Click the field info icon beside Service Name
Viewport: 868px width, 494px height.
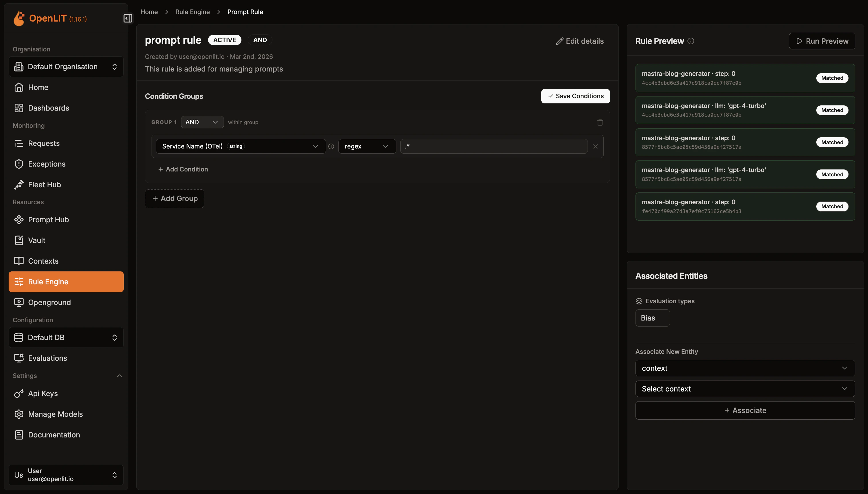(331, 146)
